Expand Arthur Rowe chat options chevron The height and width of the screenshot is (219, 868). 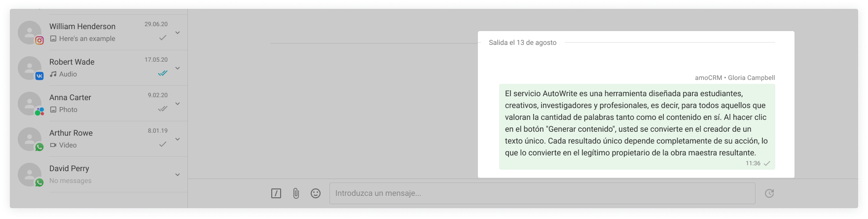(178, 139)
